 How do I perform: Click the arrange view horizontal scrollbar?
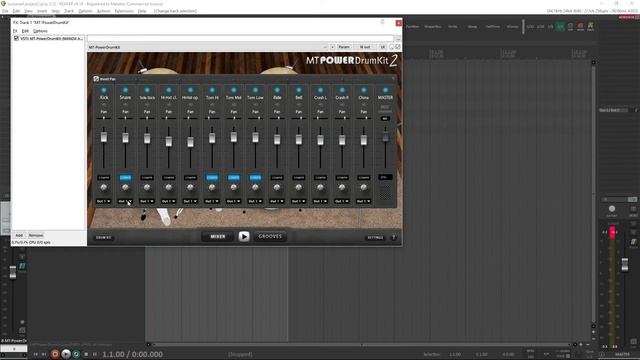click(x=361, y=344)
